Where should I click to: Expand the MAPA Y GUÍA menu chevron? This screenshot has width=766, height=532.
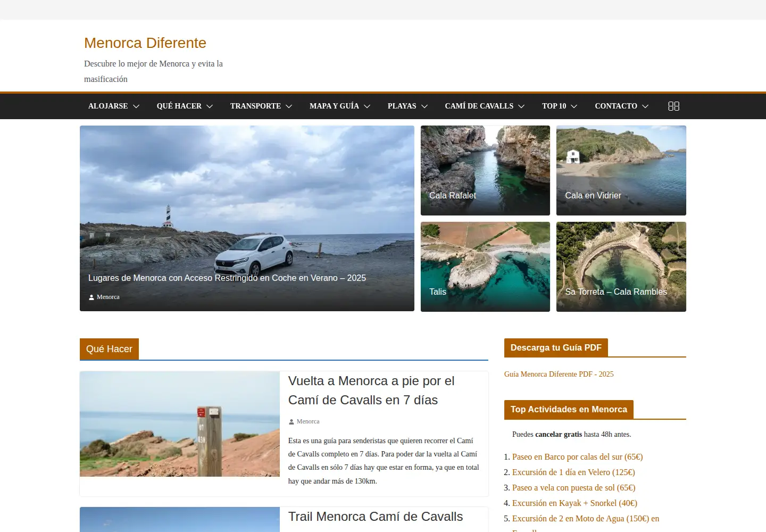coord(367,106)
